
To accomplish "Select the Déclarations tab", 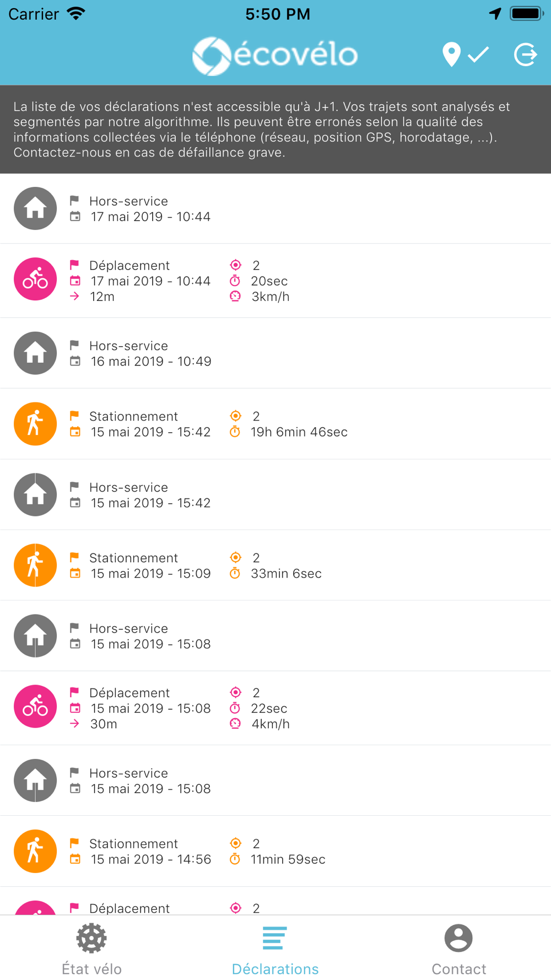I will pos(275,949).
